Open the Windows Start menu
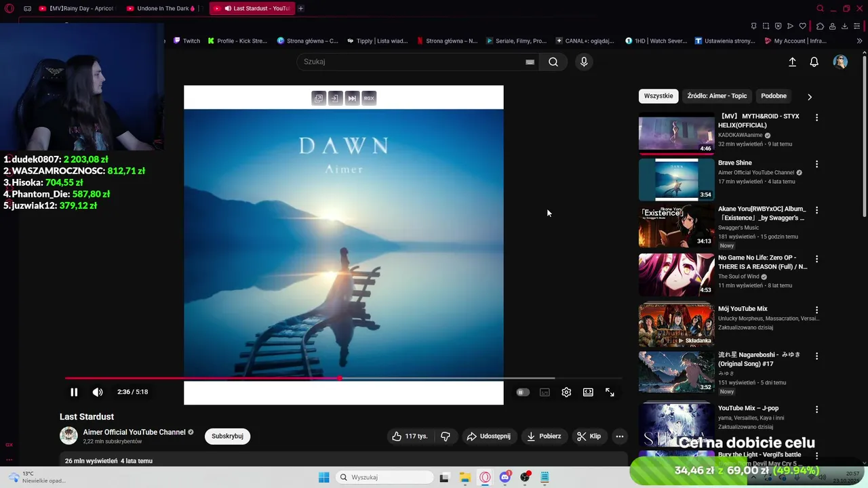This screenshot has width=868, height=488. pyautogui.click(x=323, y=477)
